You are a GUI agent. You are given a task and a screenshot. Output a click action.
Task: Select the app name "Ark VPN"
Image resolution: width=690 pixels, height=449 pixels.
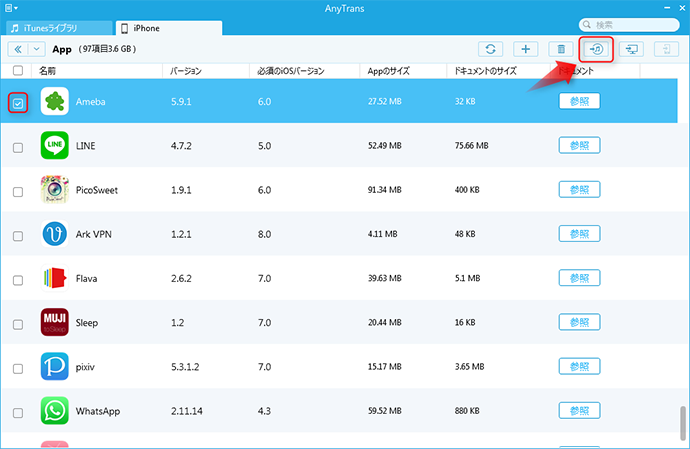(94, 234)
